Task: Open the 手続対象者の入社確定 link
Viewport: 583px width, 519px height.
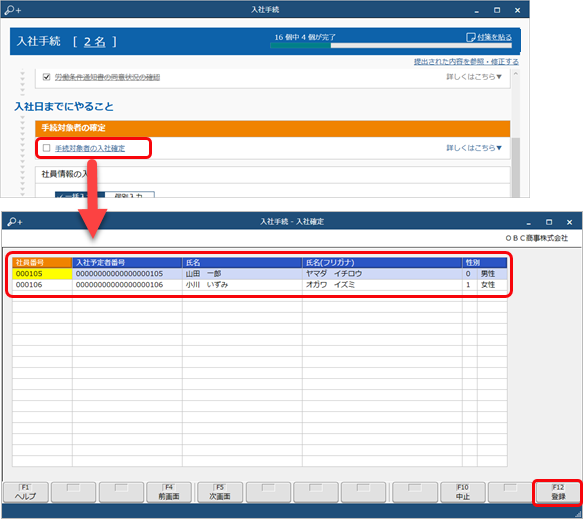Action: (90, 148)
